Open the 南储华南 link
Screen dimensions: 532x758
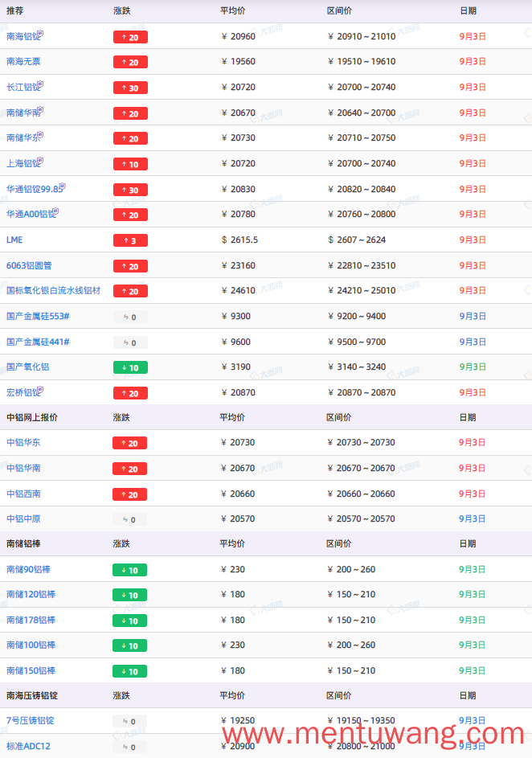click(23, 113)
